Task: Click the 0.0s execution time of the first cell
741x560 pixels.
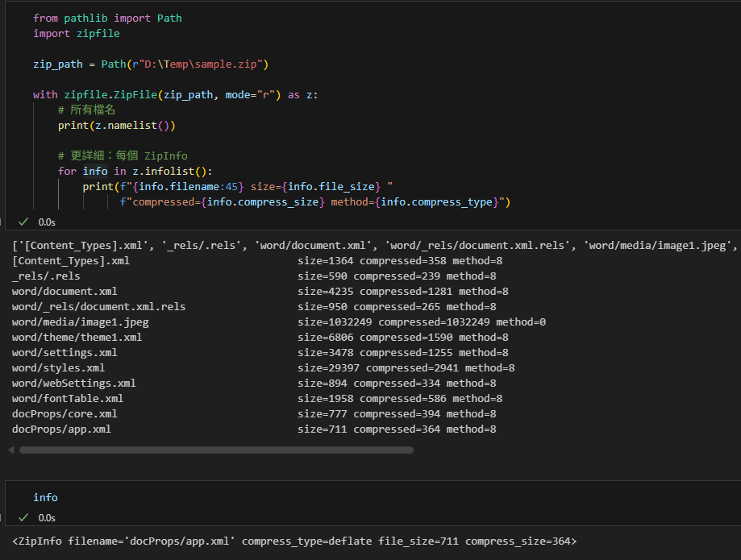Action: (47, 222)
